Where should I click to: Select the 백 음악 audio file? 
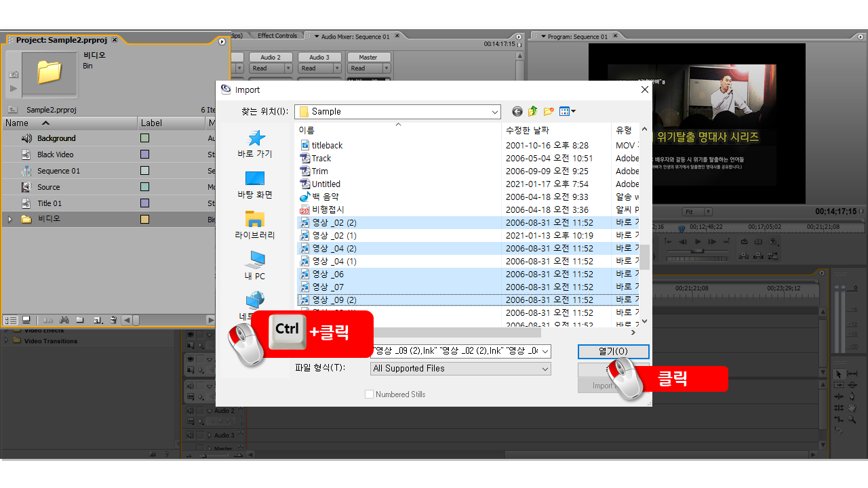[x=325, y=197]
